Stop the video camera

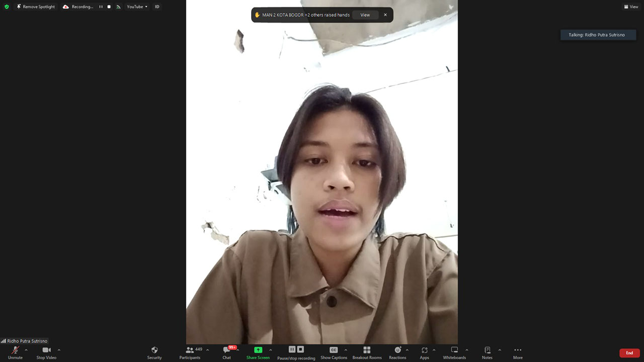pyautogui.click(x=46, y=352)
